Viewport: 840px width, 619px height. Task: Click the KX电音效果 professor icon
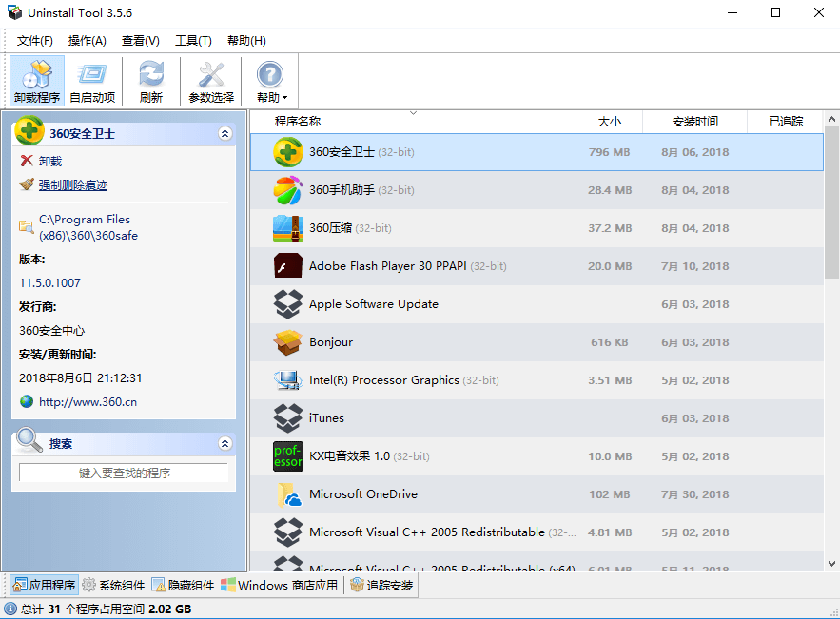pyautogui.click(x=288, y=456)
